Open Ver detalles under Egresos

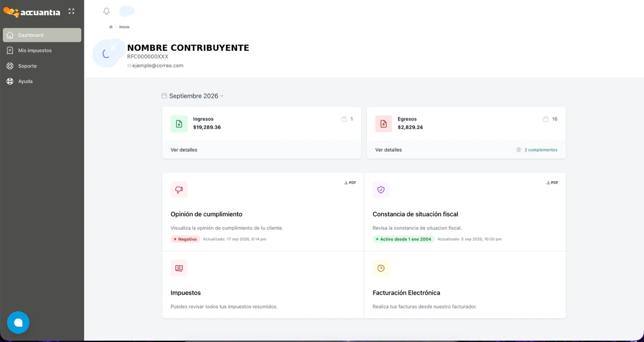[388, 150]
